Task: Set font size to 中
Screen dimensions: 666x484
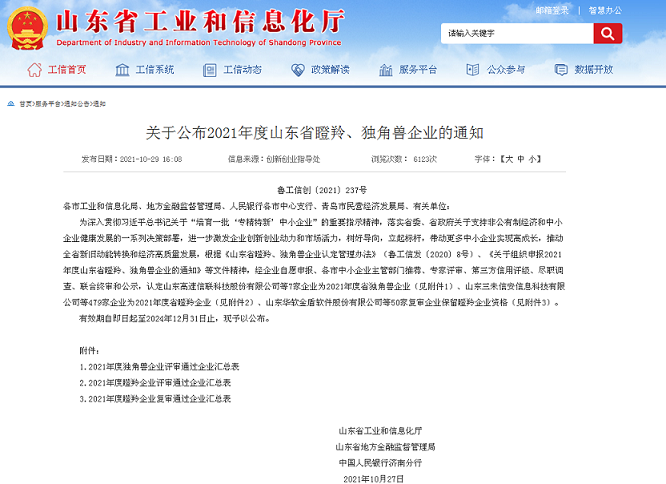Action: [x=521, y=159]
